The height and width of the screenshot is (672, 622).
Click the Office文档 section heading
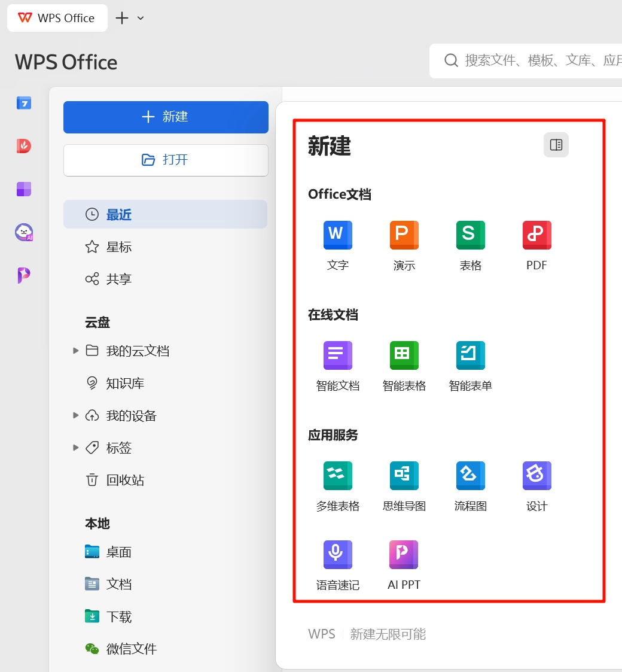tap(340, 194)
